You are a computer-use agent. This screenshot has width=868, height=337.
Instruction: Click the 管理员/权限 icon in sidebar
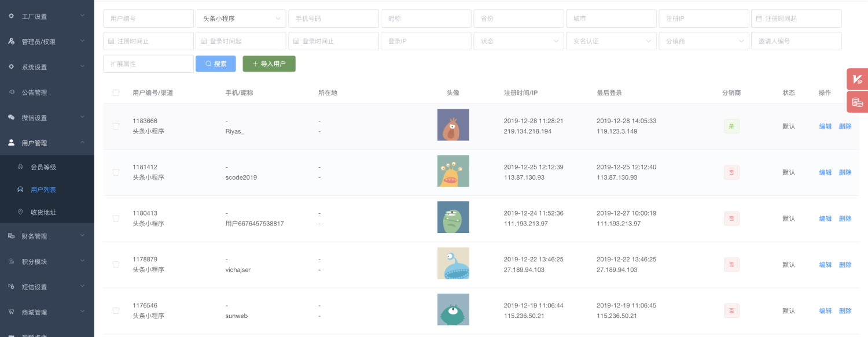tap(11, 42)
